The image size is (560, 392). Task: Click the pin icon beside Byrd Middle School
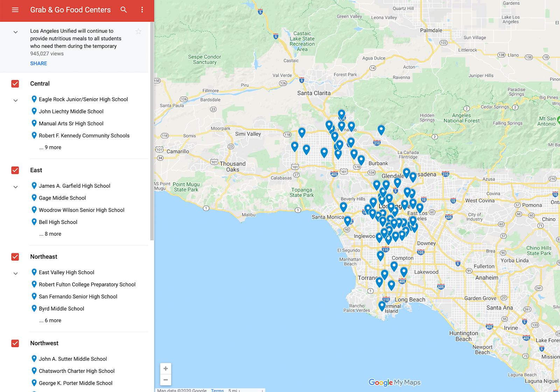(x=34, y=308)
